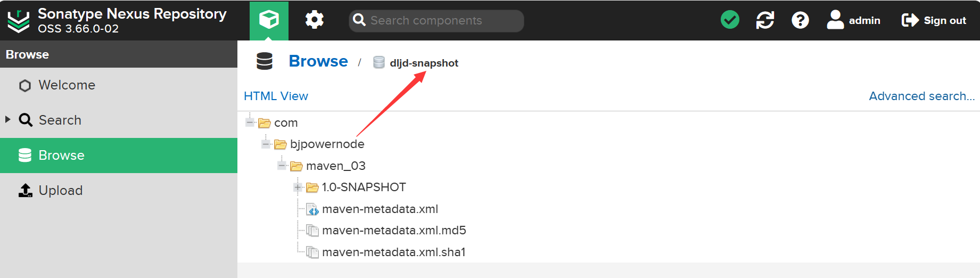Click Sign out button
The width and height of the screenshot is (980, 278).
click(934, 20)
